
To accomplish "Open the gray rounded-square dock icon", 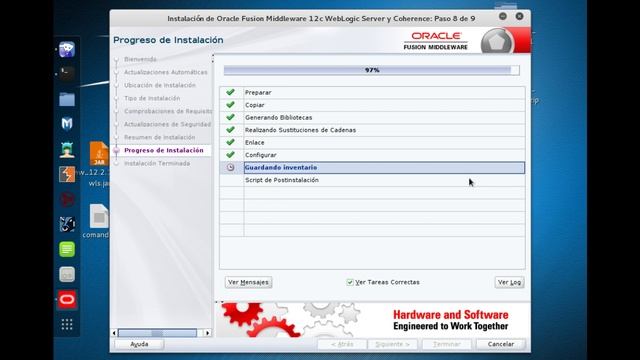I will pyautogui.click(x=67, y=274).
